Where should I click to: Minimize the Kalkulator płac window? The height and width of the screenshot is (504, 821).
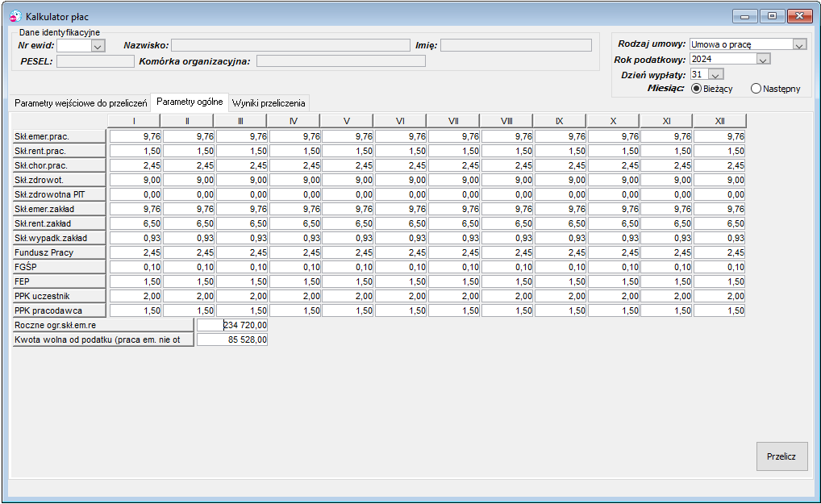point(745,16)
